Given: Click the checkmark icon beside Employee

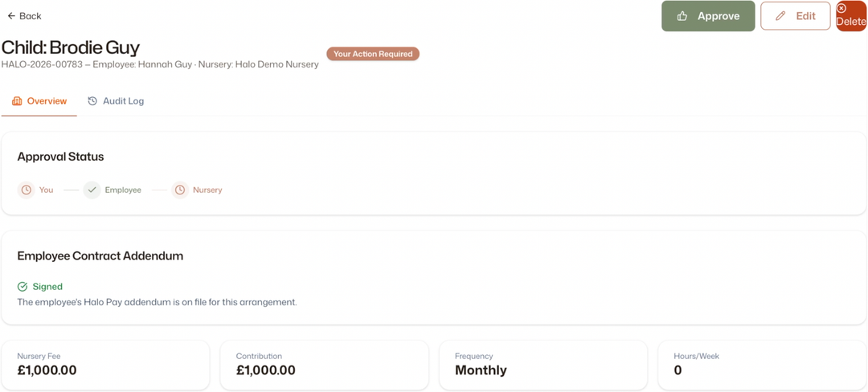Looking at the screenshot, I should pyautogui.click(x=92, y=190).
